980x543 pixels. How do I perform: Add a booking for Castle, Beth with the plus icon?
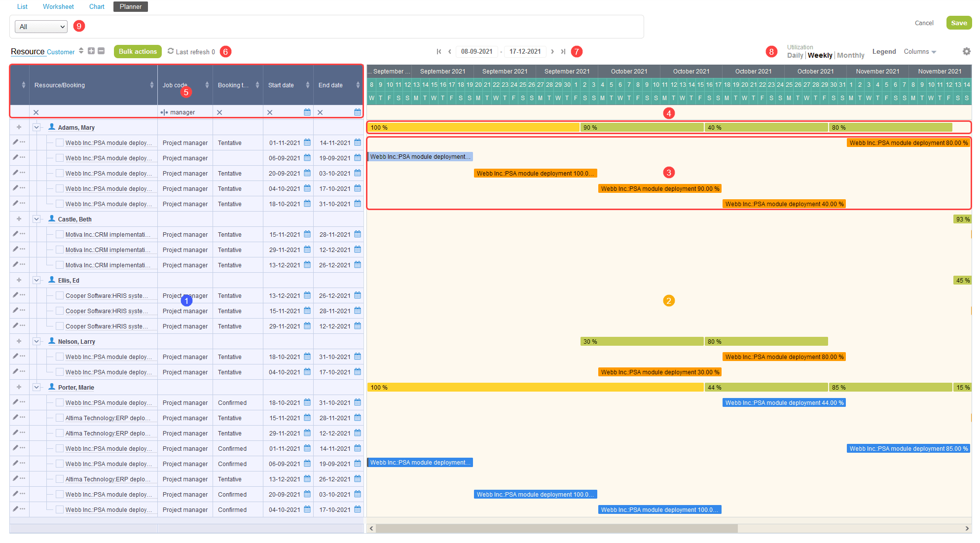[x=19, y=219]
